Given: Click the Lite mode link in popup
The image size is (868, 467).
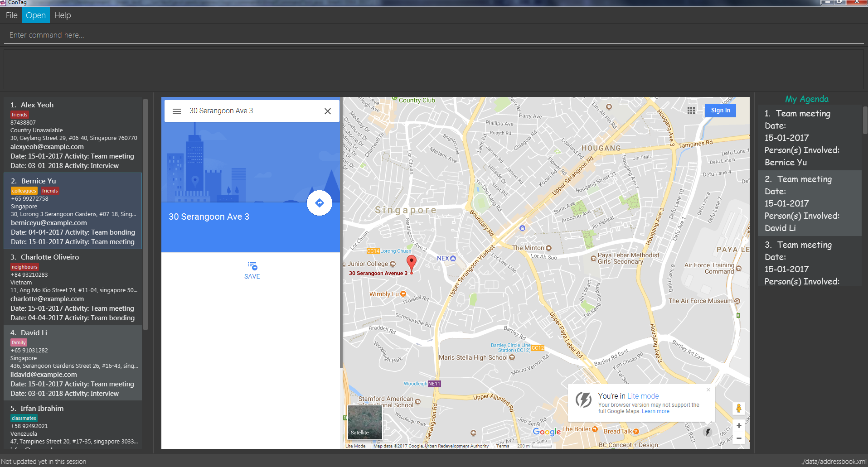Looking at the screenshot, I should pyautogui.click(x=643, y=396).
